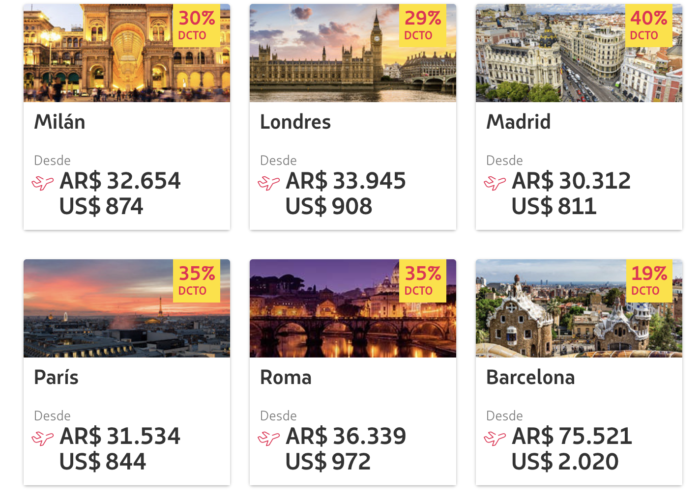Click the 30% DCTO badge on Milán
The height and width of the screenshot is (496, 700).
pyautogui.click(x=196, y=25)
